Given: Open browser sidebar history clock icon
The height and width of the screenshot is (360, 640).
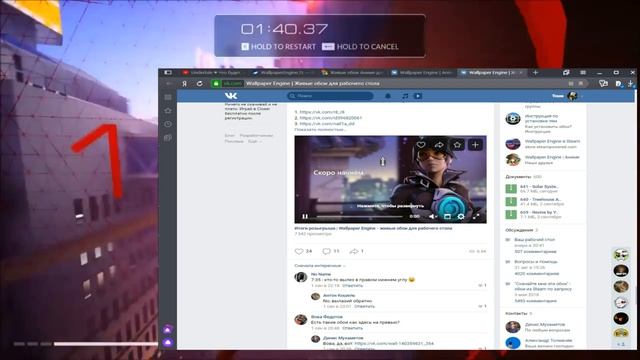Looking at the screenshot, I should pos(168,124).
